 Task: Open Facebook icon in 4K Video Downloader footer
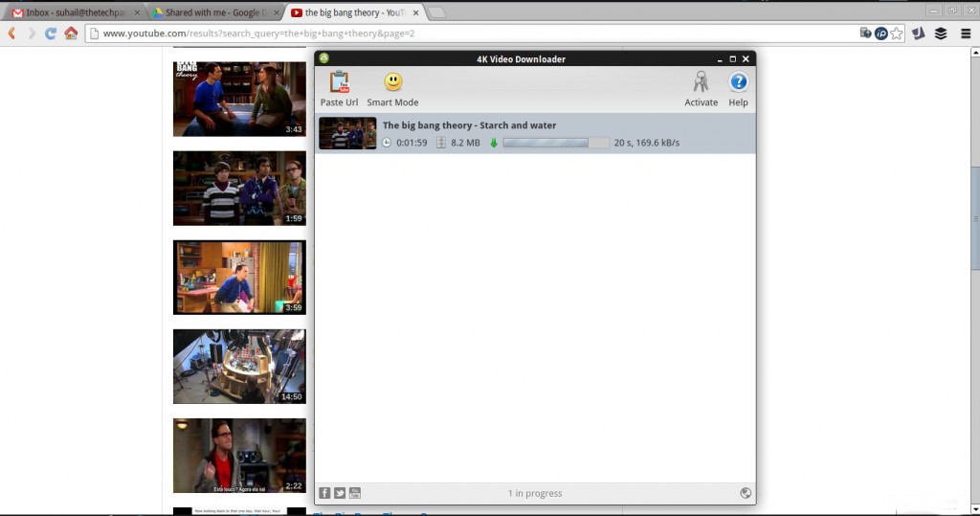point(324,493)
